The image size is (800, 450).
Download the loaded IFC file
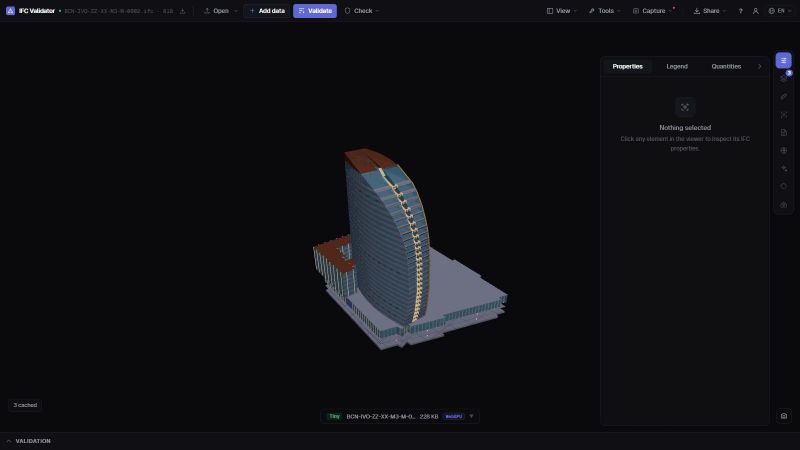[182, 11]
